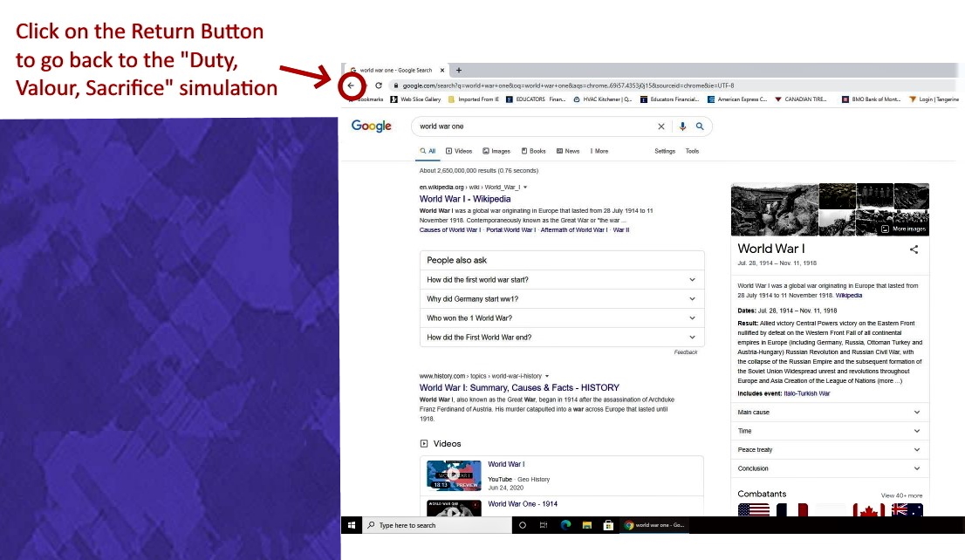965x560 pixels.
Task: Select the All results tab
Action: click(x=428, y=151)
